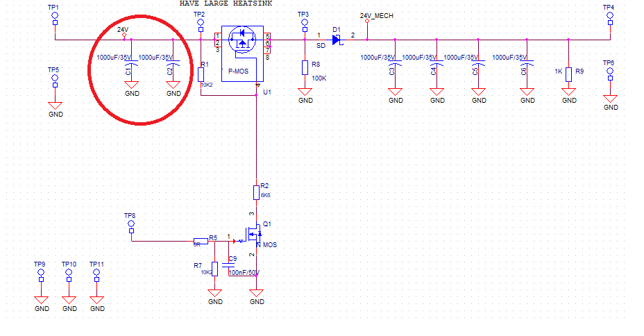
Task: Click pin 5 of the U1 P-MOS
Action: 267,37
